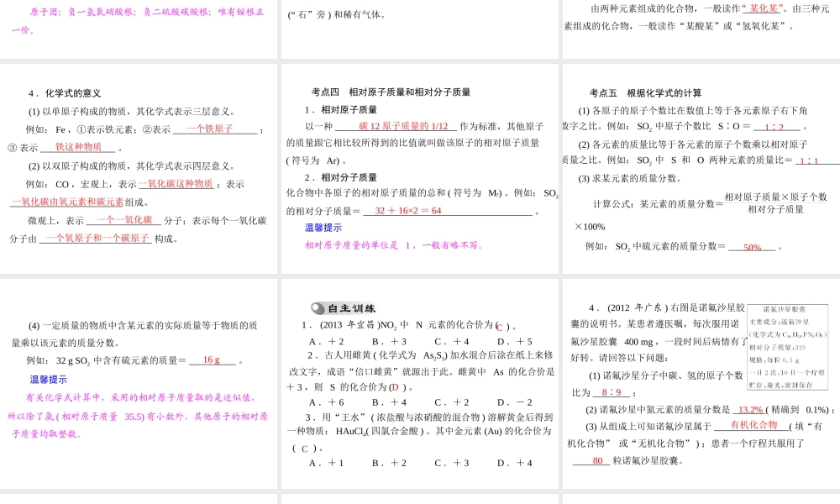
Task: Click the fraction 相对原子质量×原子个数 over 相对分子质量
Action: [x=775, y=203]
